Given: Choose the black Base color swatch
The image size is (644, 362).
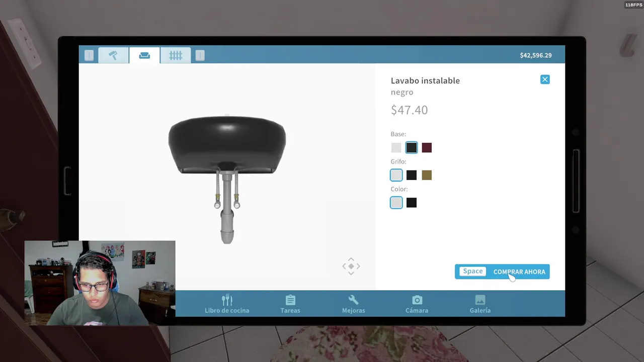Looking at the screenshot, I should 412,148.
